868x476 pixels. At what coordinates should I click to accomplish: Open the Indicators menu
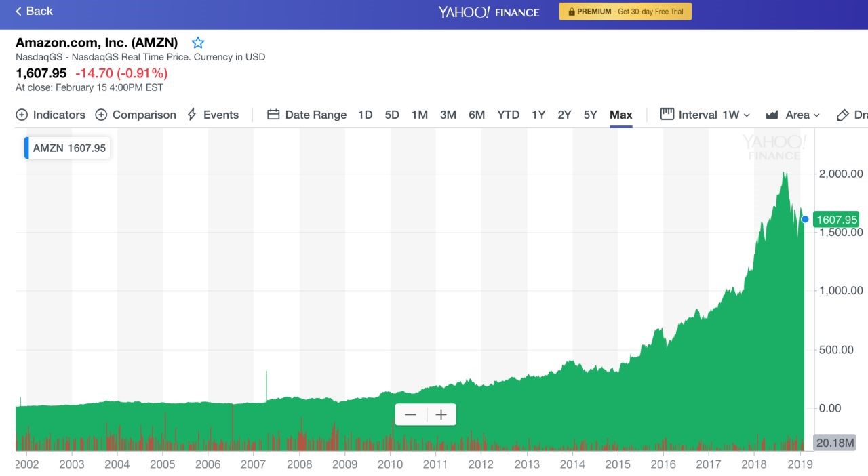tap(51, 115)
